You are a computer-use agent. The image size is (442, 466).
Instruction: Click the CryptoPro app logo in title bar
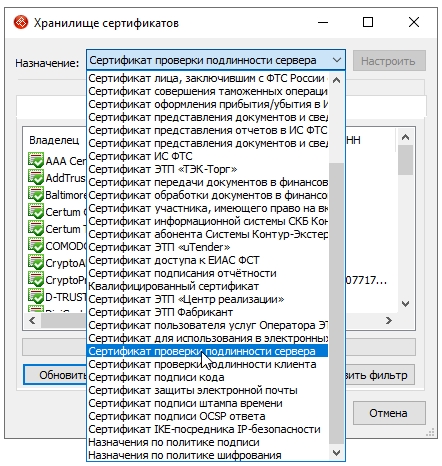21,23
